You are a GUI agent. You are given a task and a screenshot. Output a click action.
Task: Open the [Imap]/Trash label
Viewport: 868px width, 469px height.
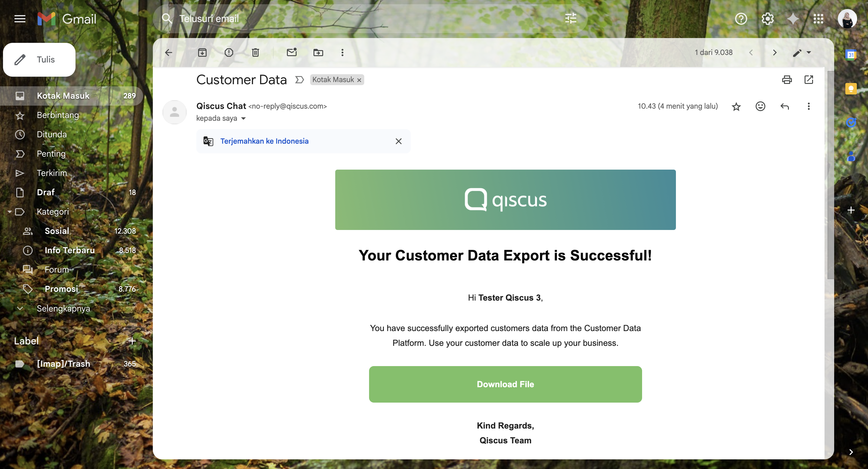[72, 364]
